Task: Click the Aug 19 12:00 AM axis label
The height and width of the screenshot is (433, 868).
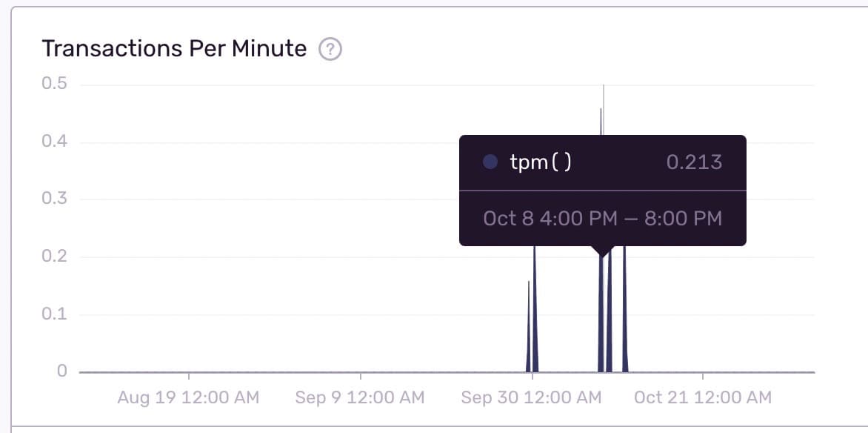Action: (188, 398)
